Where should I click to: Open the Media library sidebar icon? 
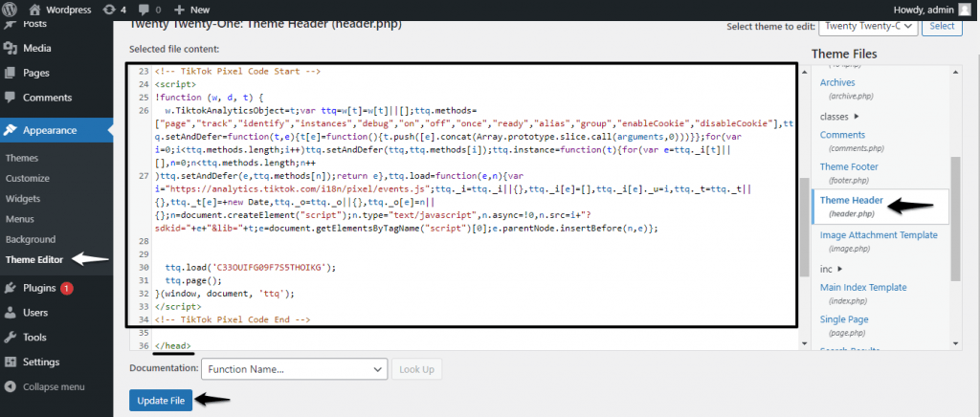coord(11,47)
